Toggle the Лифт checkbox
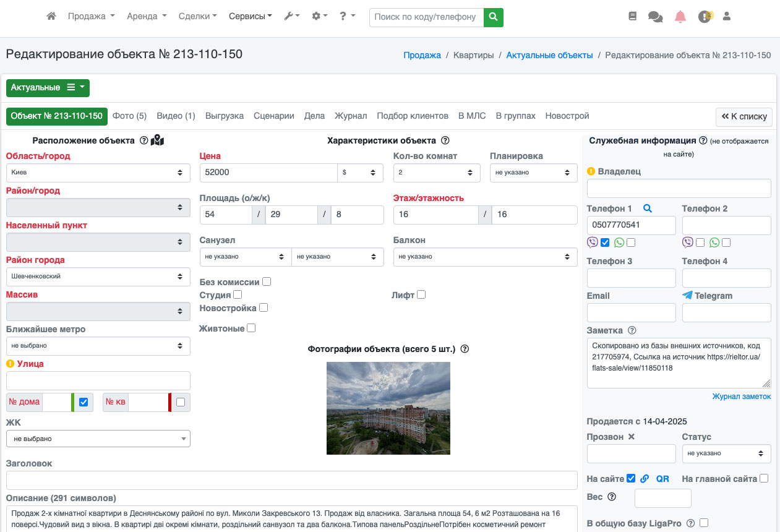The image size is (780, 532). [x=421, y=295]
